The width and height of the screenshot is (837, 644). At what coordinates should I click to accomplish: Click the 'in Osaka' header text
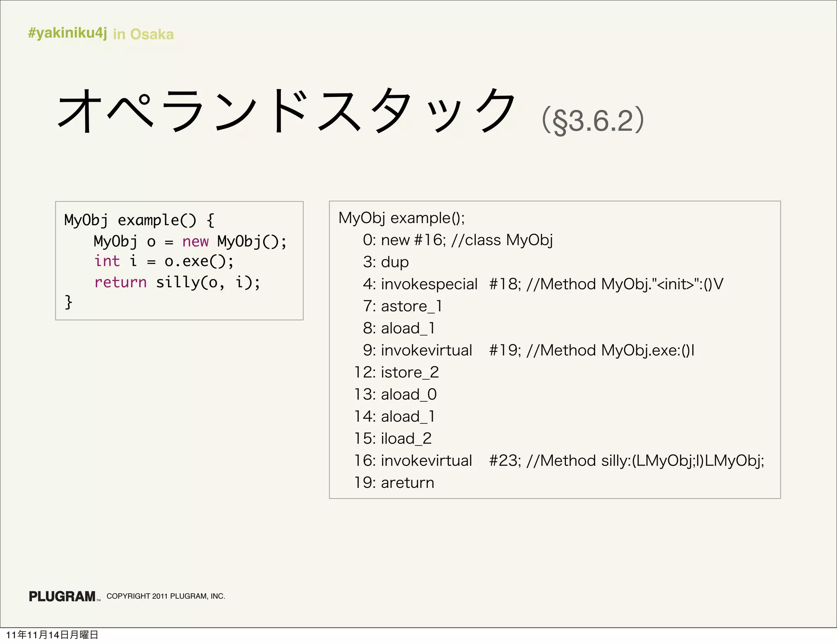tap(143, 34)
